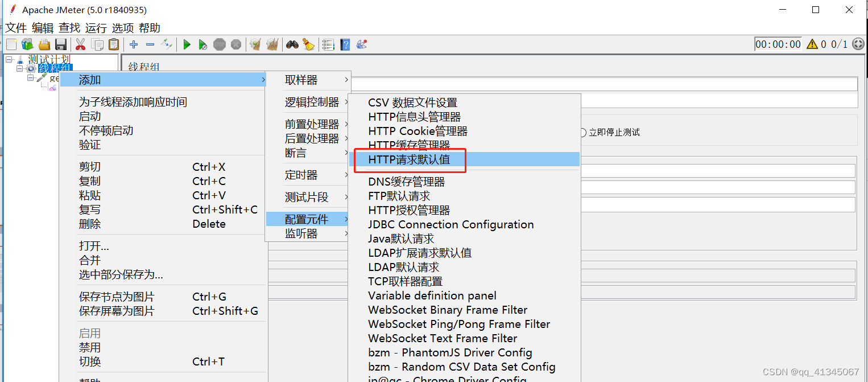The image size is (868, 382).
Task: Open the 运行 menu
Action: pos(96,28)
